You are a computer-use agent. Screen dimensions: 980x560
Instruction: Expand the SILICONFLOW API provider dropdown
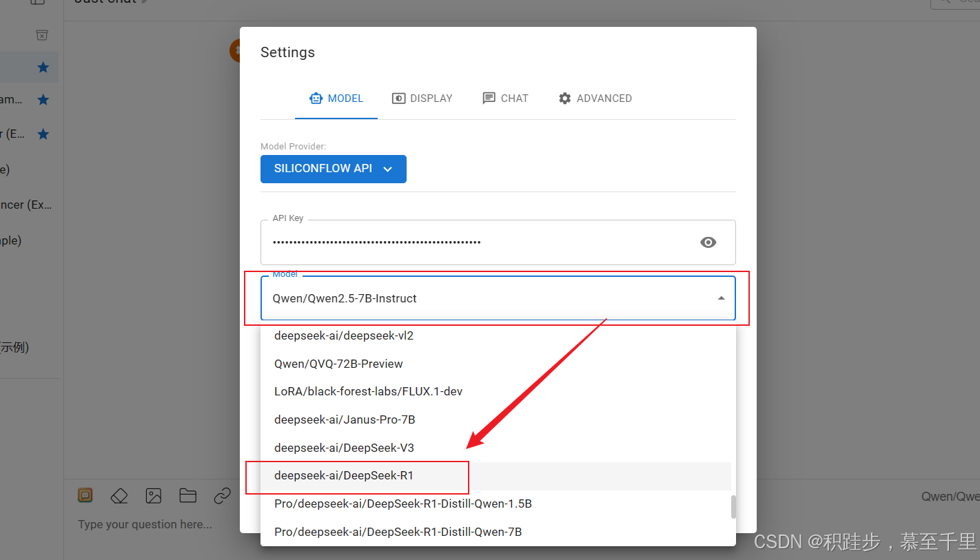click(334, 169)
